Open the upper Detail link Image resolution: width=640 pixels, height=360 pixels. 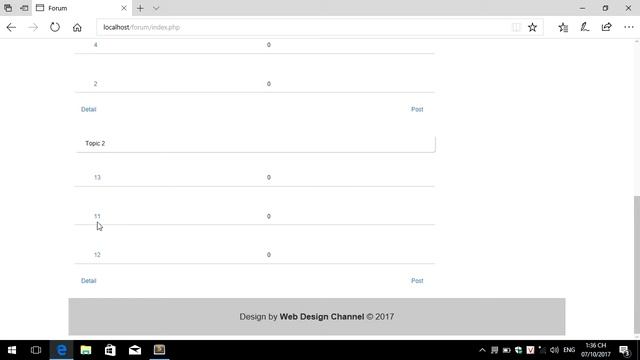pos(89,109)
